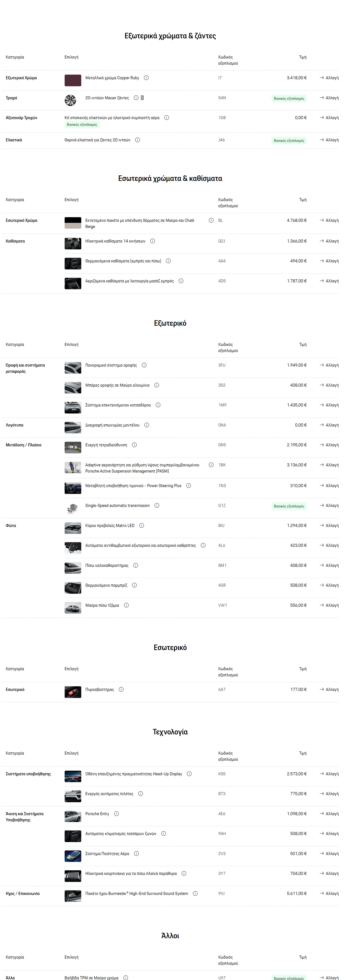Change the Θερινά ελαστικά selection
The height and width of the screenshot is (980, 348).
click(329, 140)
